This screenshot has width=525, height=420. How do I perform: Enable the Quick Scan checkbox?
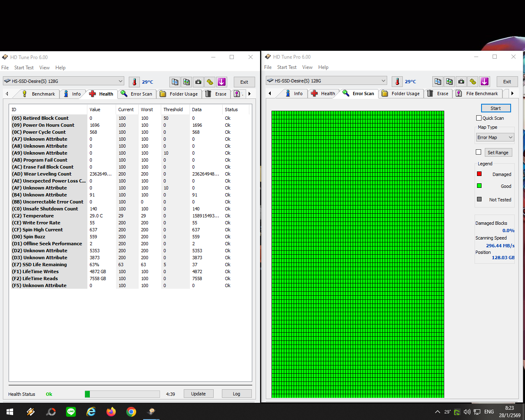click(479, 118)
